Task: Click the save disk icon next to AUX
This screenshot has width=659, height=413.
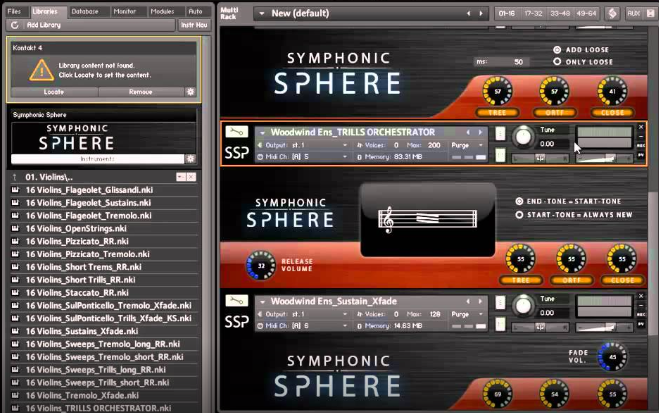Action: [x=651, y=13]
